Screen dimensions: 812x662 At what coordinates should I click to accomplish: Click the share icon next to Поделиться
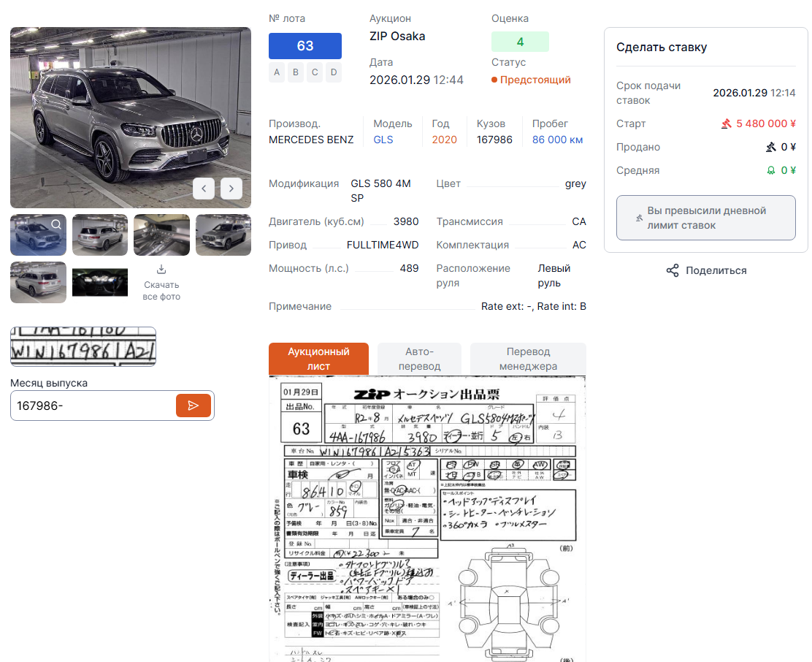click(673, 271)
